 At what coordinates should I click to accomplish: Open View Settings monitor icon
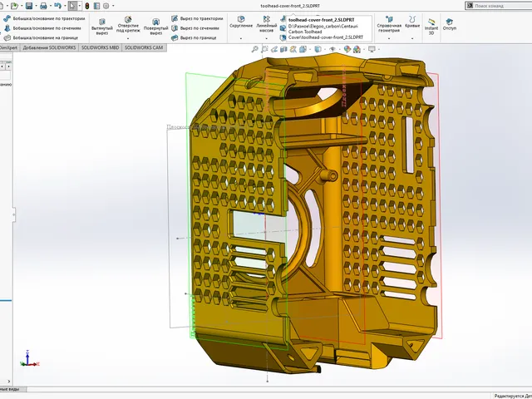pos(372,49)
